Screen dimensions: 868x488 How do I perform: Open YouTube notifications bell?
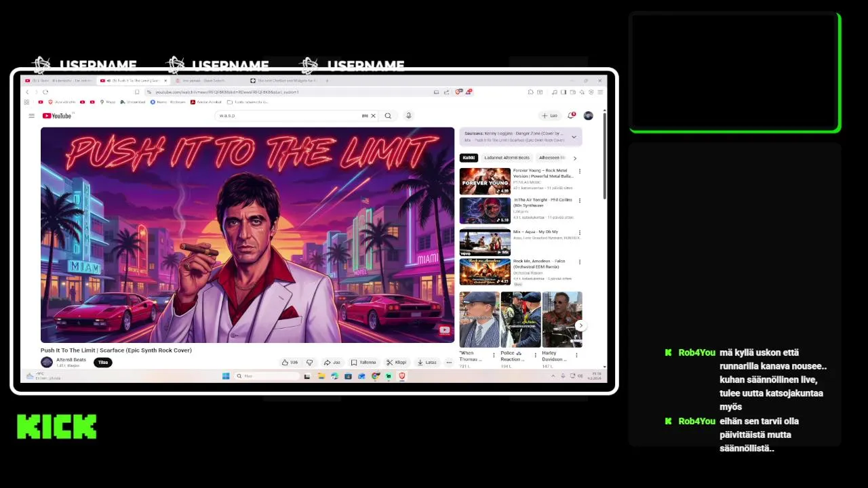point(571,116)
